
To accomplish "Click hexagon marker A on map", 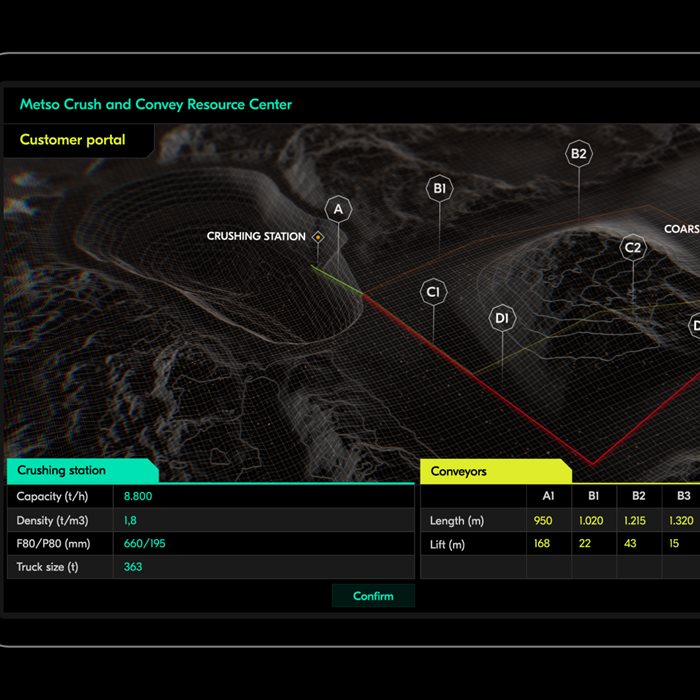I will 338,209.
